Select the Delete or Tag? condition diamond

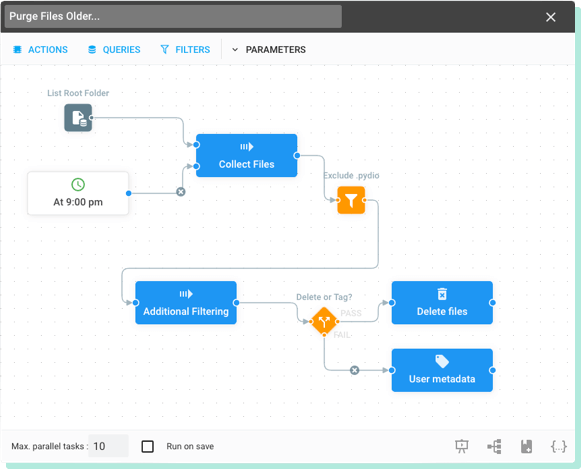324,322
